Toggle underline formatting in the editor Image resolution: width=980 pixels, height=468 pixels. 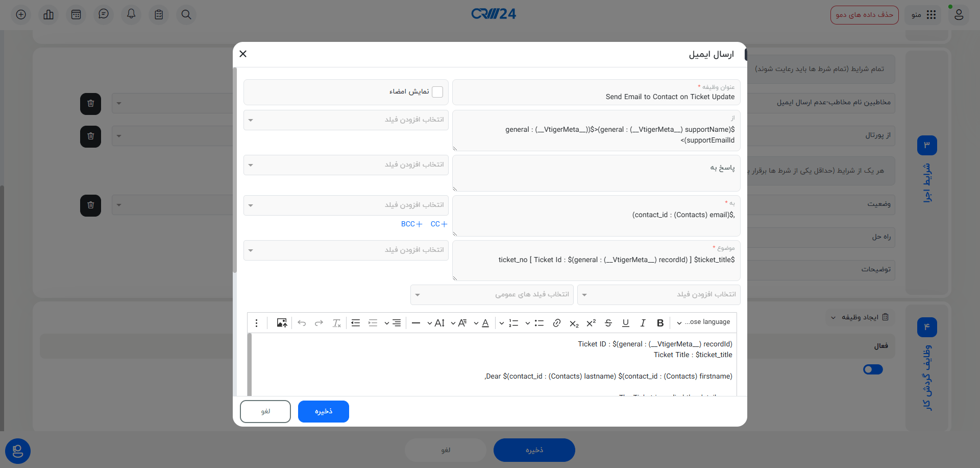coord(625,323)
